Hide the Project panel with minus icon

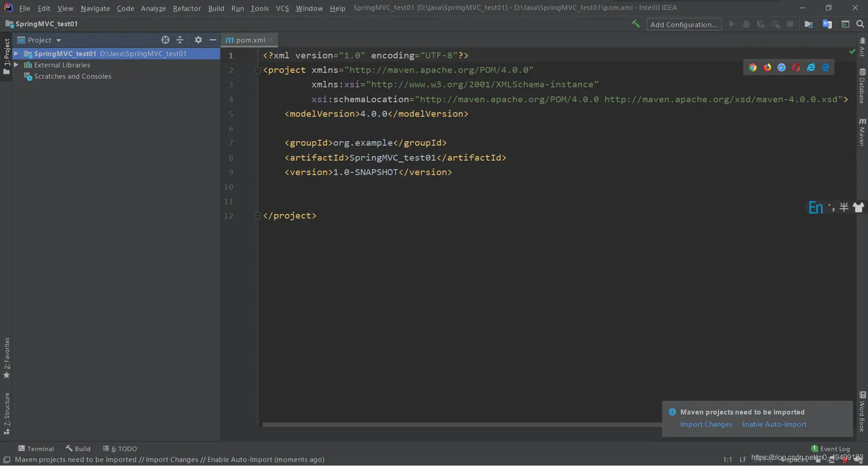tap(213, 40)
